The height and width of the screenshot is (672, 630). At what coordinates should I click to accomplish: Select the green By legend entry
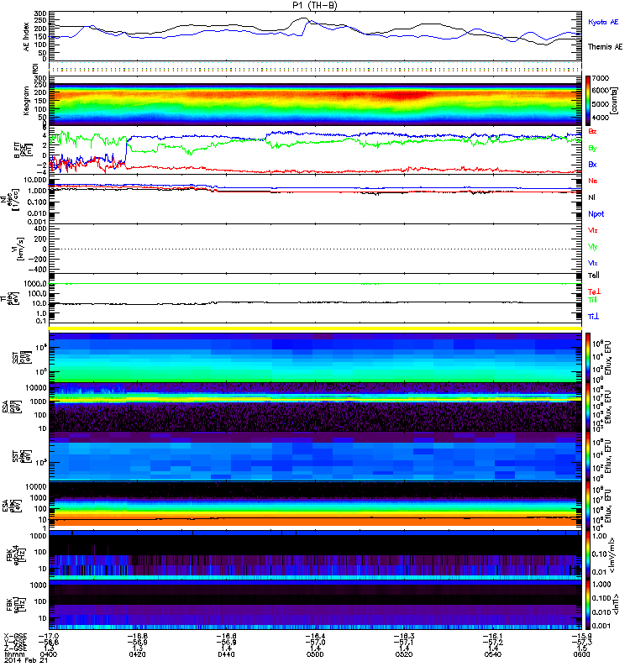pyautogui.click(x=593, y=148)
